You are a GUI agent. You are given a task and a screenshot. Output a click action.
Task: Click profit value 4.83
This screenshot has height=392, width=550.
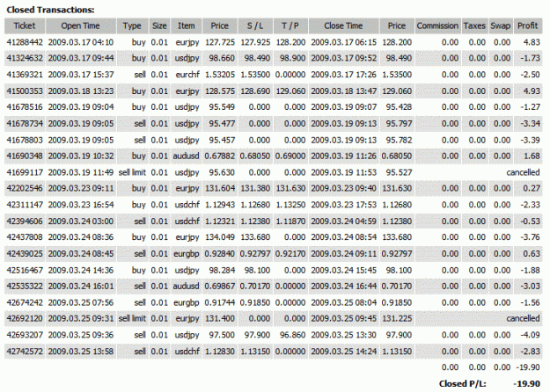(x=532, y=42)
